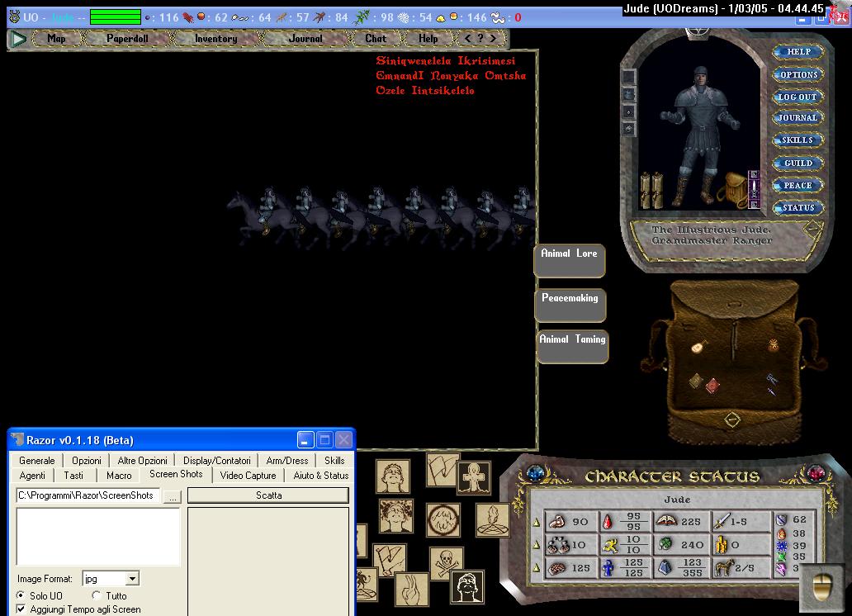Switch to the Video Capture tab in Razor
The height and width of the screenshot is (616, 852).
[x=248, y=475]
